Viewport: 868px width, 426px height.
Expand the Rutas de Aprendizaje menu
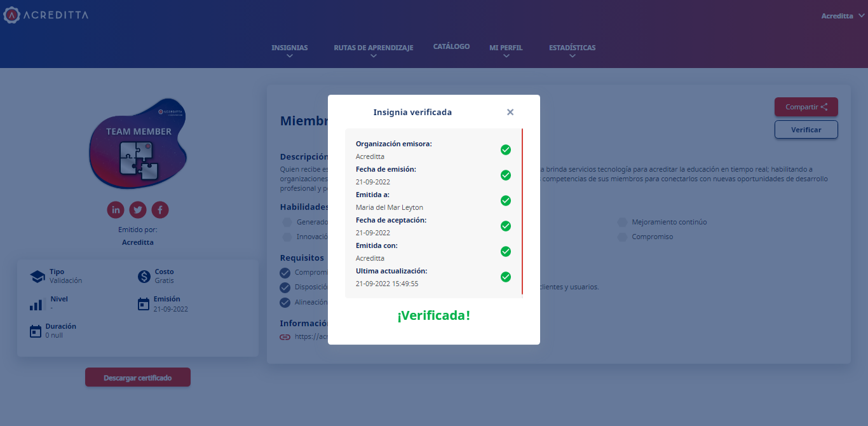coord(374,51)
